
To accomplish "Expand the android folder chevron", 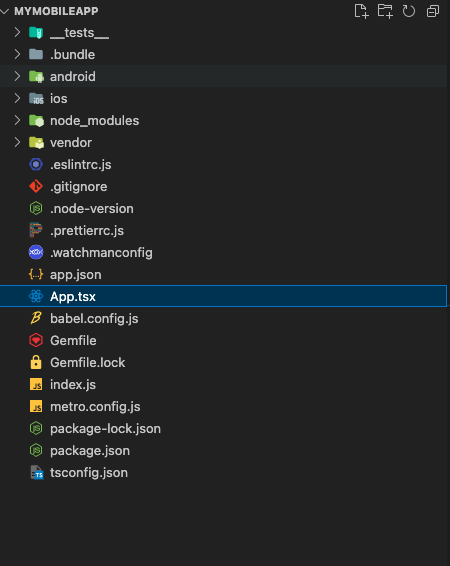I will tap(17, 77).
